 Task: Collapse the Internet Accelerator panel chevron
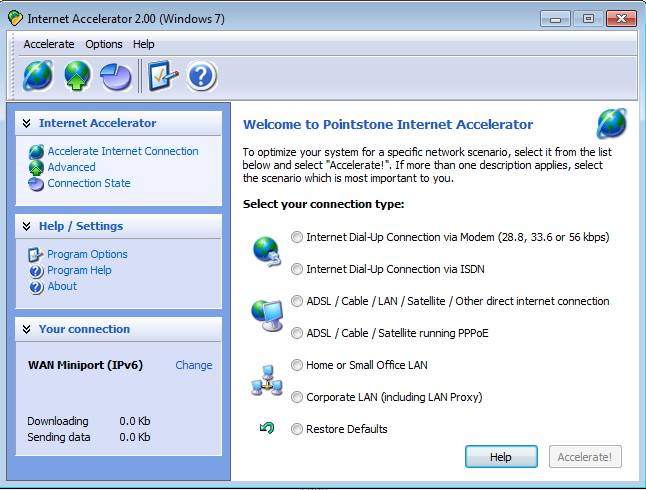(x=26, y=123)
